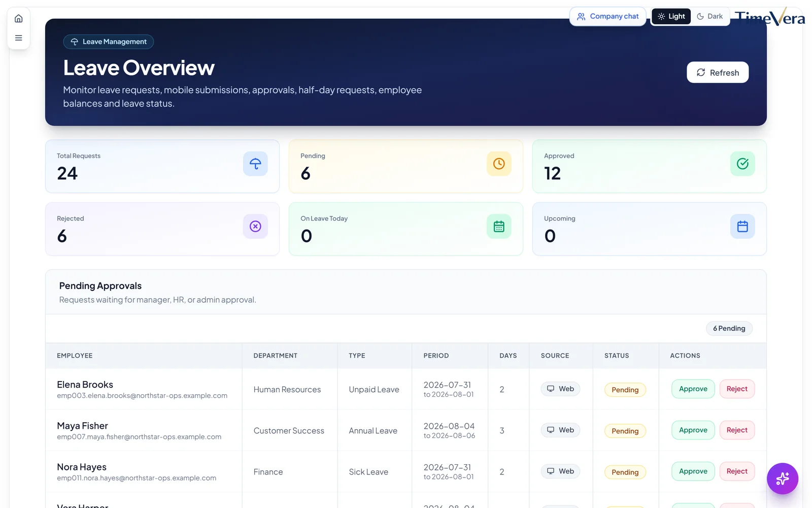The image size is (812, 508).
Task: Click the Leave Management badge
Action: pyautogui.click(x=109, y=42)
